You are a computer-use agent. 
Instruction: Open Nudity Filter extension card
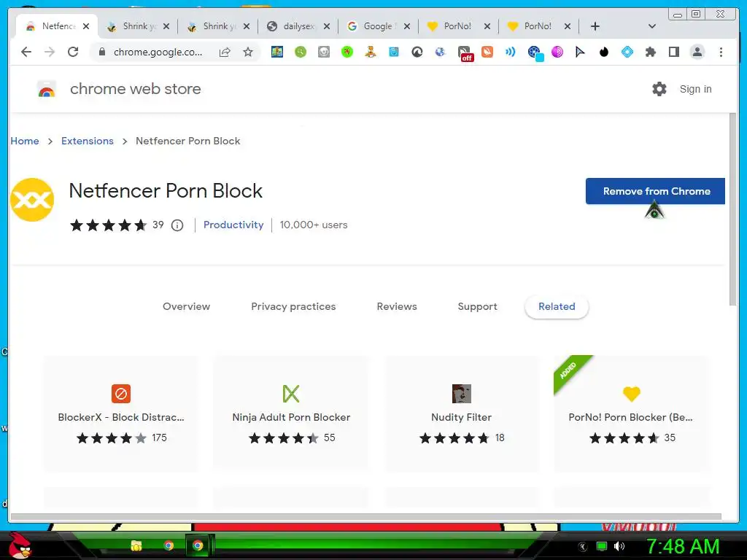coord(461,414)
